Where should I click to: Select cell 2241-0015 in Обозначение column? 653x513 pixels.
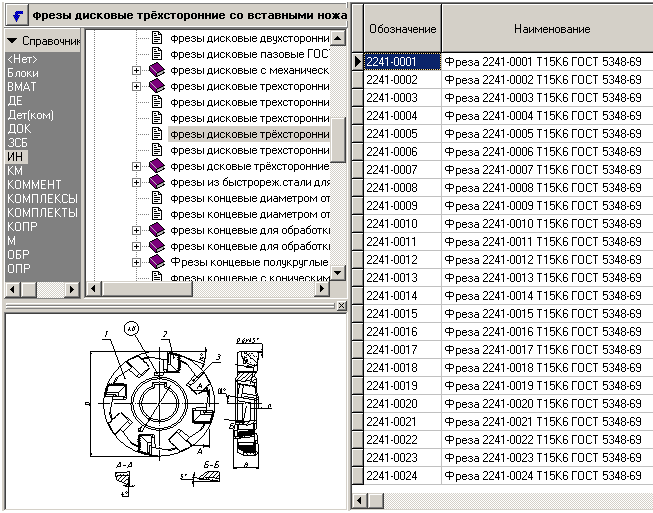[x=402, y=314]
